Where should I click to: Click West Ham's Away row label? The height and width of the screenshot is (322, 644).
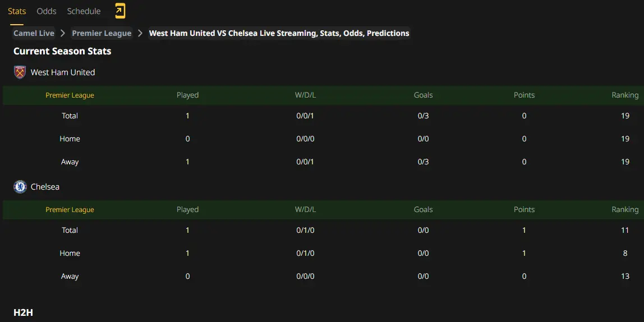[x=70, y=162]
